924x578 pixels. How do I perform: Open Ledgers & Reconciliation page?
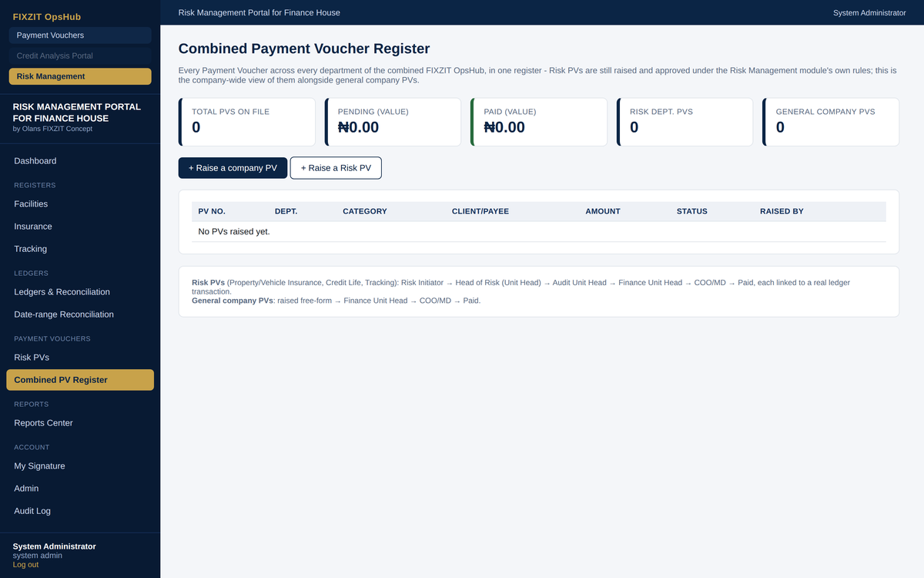pyautogui.click(x=80, y=292)
